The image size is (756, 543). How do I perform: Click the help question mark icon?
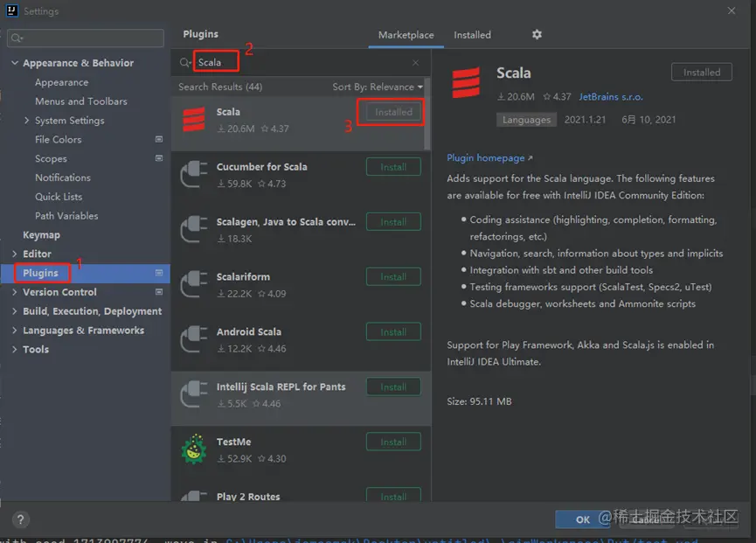click(x=20, y=519)
